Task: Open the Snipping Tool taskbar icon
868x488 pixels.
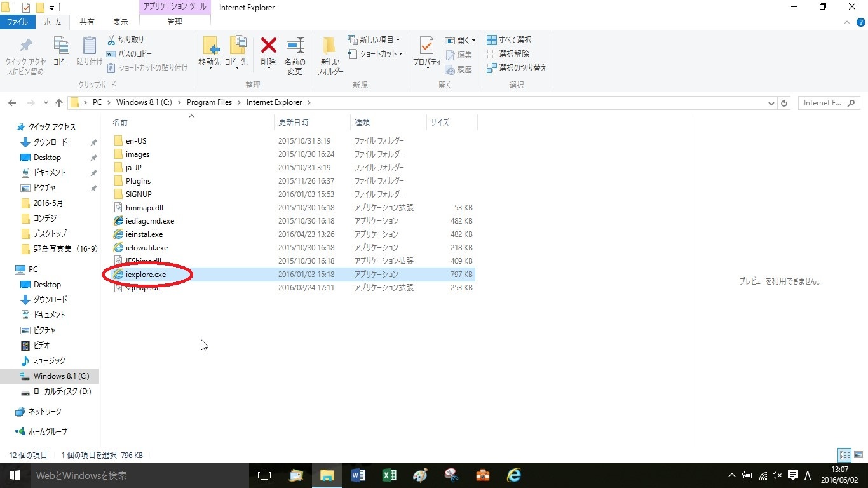Action: (x=452, y=475)
